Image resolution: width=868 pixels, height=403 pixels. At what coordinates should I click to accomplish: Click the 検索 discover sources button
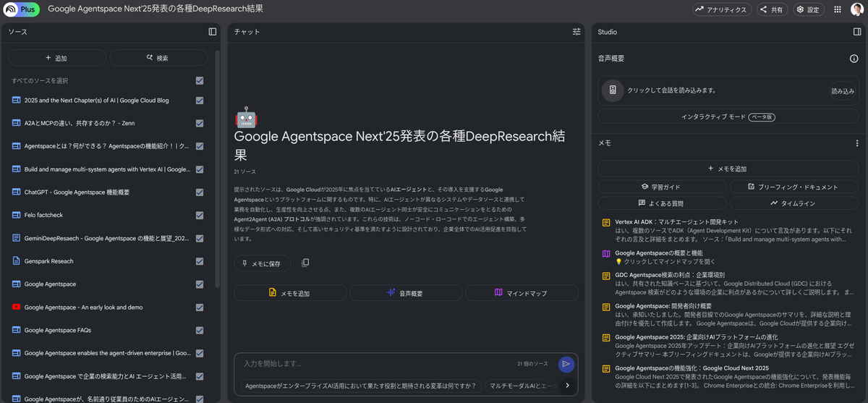tap(158, 58)
